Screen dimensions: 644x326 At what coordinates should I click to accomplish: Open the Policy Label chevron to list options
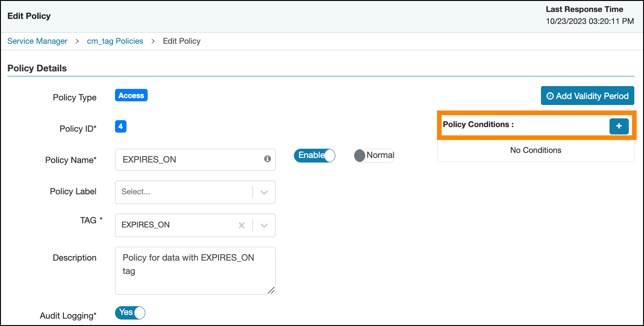[x=264, y=192]
